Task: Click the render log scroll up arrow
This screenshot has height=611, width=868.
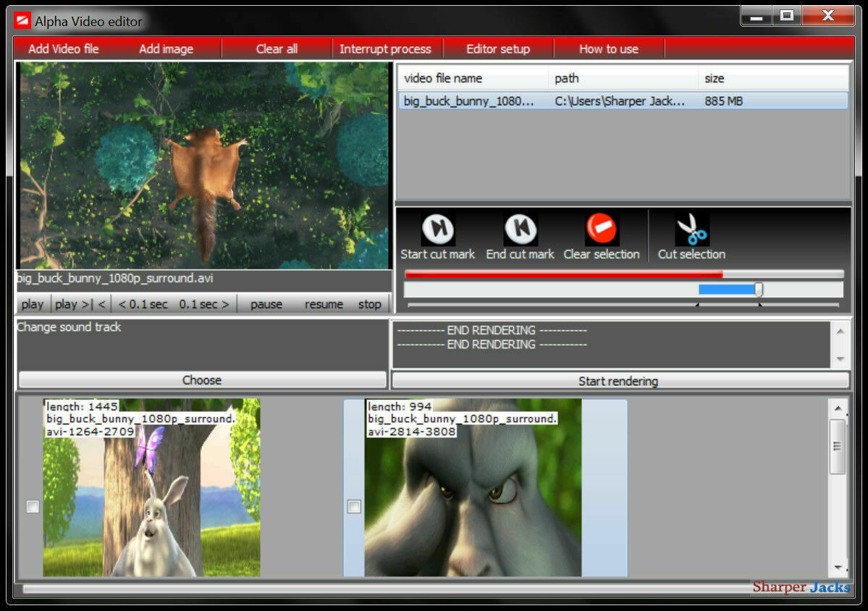Action: pyautogui.click(x=840, y=331)
